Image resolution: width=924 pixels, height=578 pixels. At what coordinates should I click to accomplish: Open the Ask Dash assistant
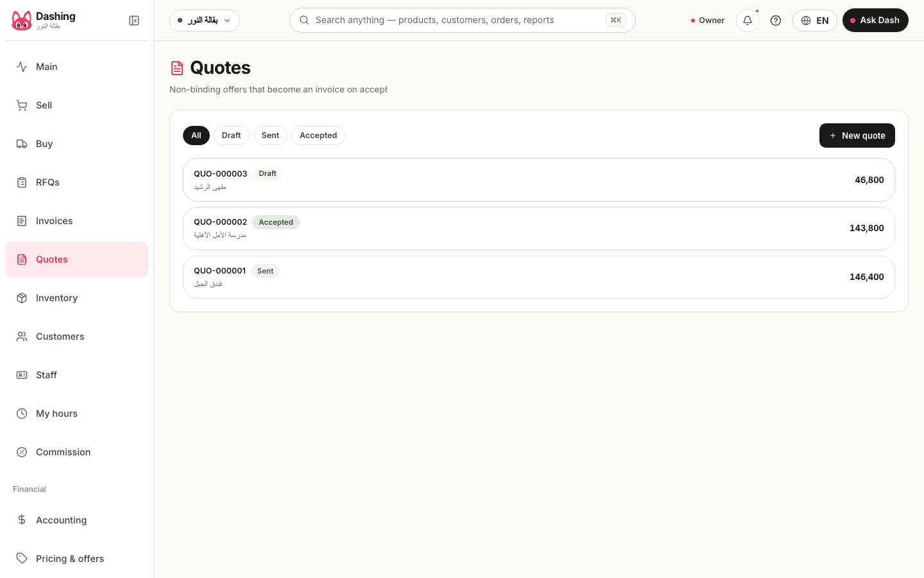(x=875, y=21)
